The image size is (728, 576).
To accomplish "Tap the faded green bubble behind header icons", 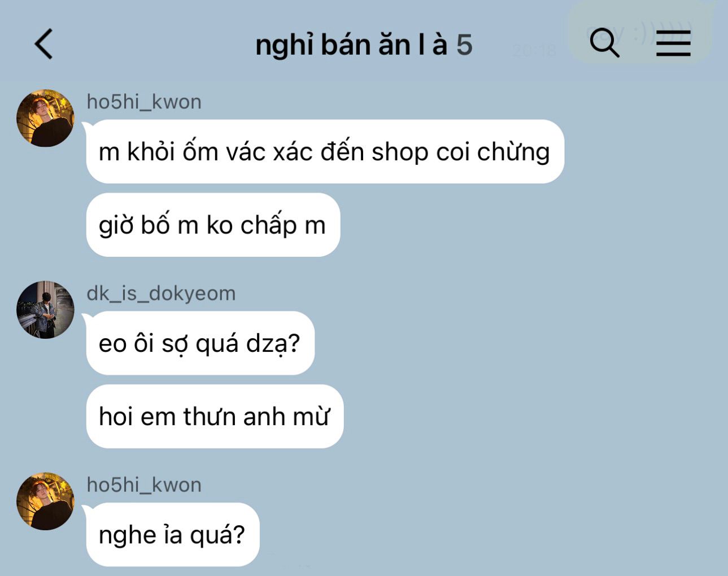I will coord(639,33).
